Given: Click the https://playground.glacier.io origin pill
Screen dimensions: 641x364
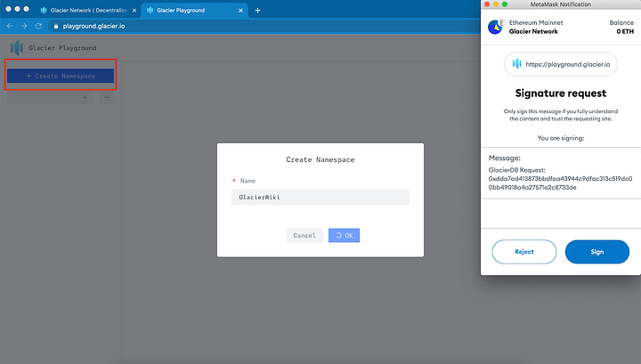Looking at the screenshot, I should (561, 64).
